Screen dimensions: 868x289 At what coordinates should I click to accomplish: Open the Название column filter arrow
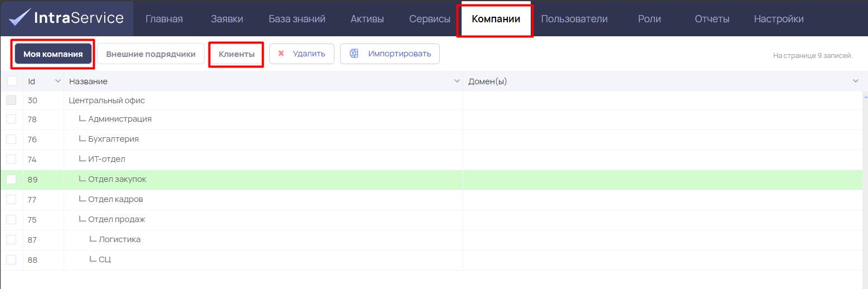457,81
